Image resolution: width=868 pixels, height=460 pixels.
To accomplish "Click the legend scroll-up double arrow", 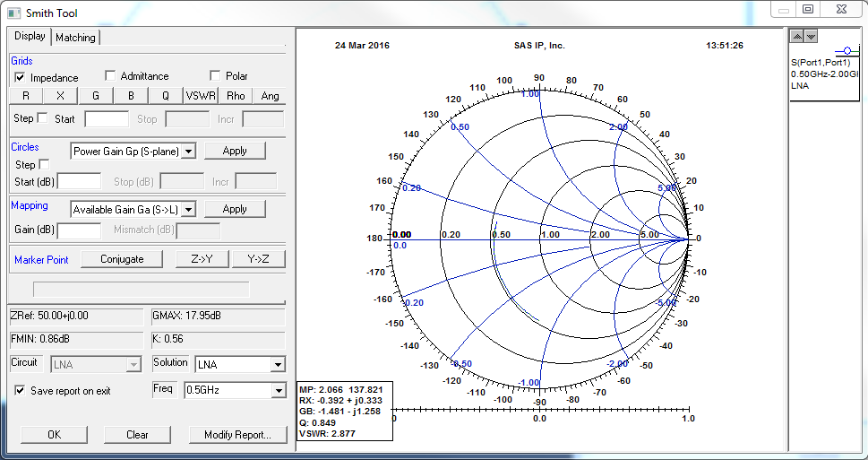I will pyautogui.click(x=798, y=36).
